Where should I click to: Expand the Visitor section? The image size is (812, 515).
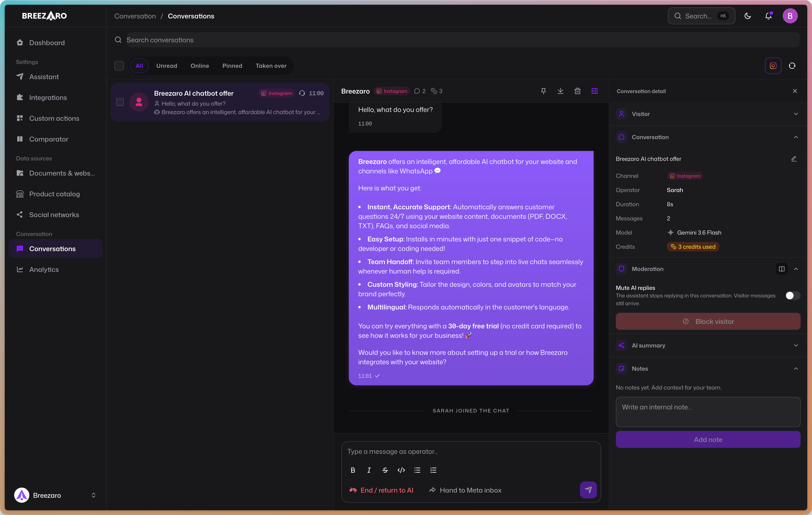pos(708,114)
